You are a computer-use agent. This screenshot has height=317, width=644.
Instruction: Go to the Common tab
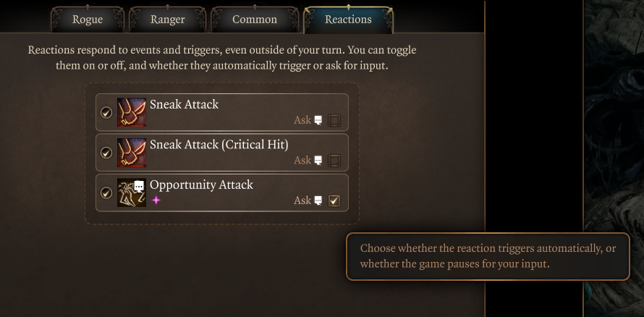255,20
